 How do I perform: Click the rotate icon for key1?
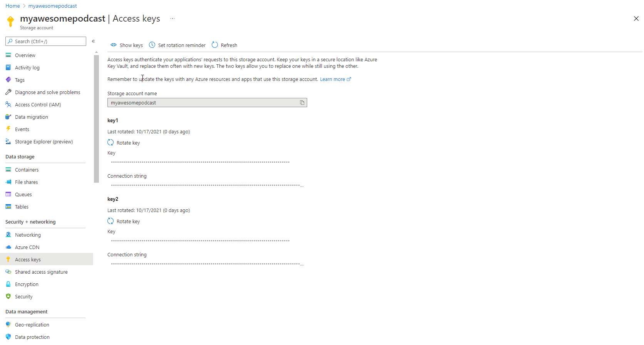110,143
